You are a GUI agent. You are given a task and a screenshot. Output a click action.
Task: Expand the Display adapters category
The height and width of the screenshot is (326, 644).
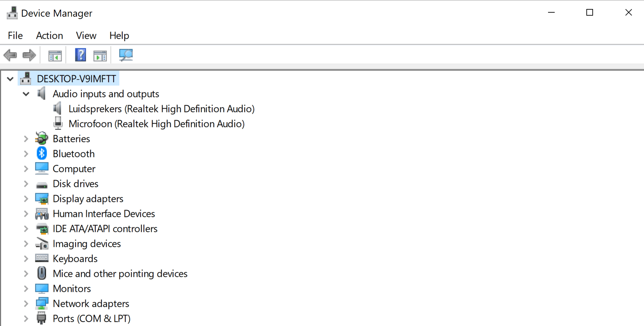pos(26,199)
